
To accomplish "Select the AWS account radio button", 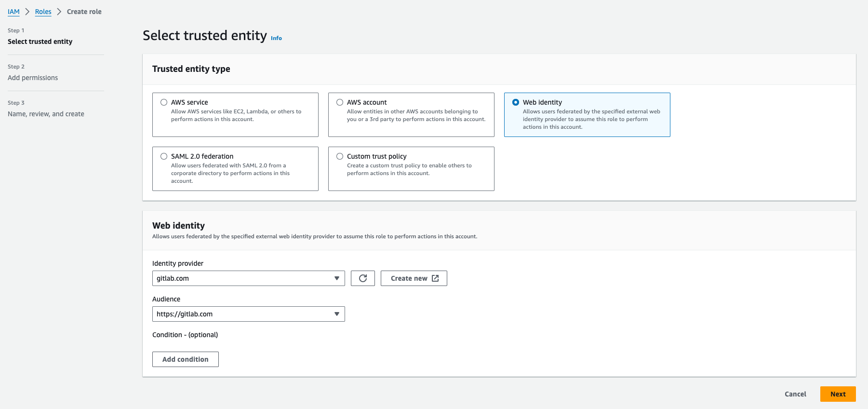I will [340, 102].
